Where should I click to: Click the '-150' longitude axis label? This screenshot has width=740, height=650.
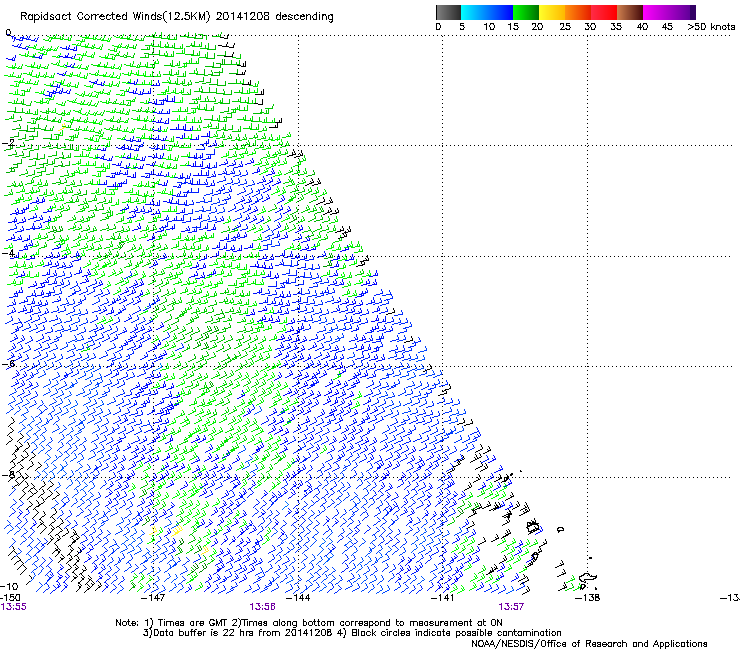pyautogui.click(x=10, y=598)
